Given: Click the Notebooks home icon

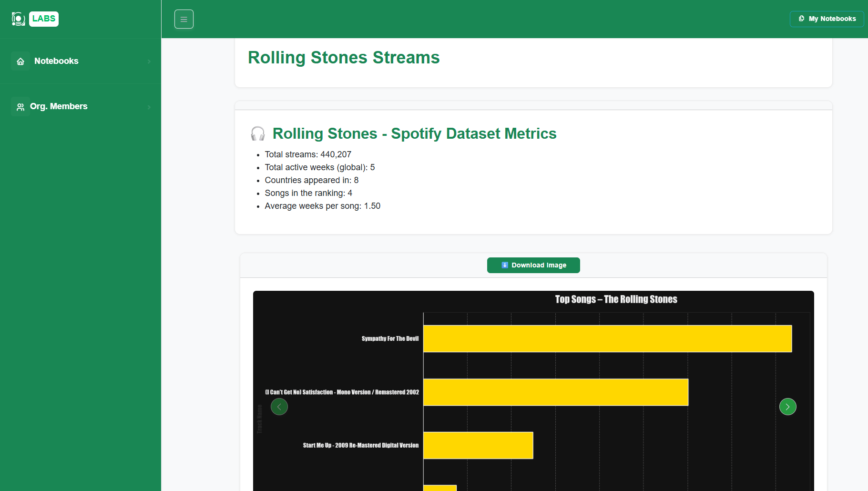Looking at the screenshot, I should [20, 61].
